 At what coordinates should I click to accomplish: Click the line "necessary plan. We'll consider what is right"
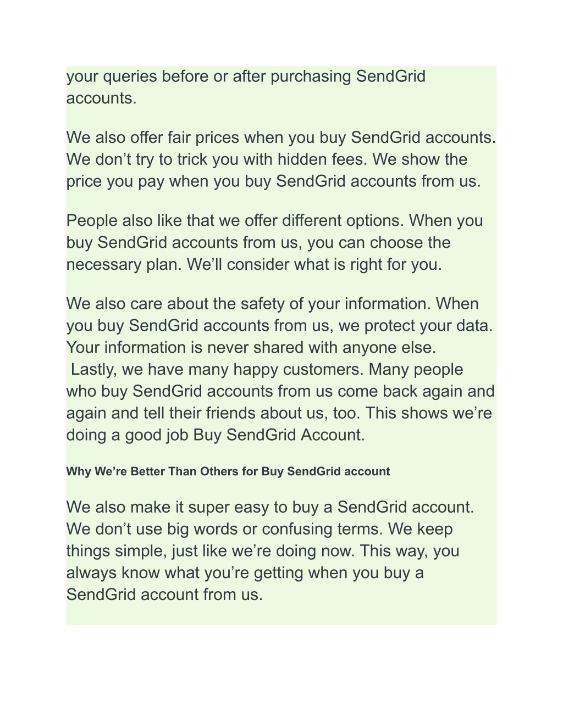(x=254, y=264)
